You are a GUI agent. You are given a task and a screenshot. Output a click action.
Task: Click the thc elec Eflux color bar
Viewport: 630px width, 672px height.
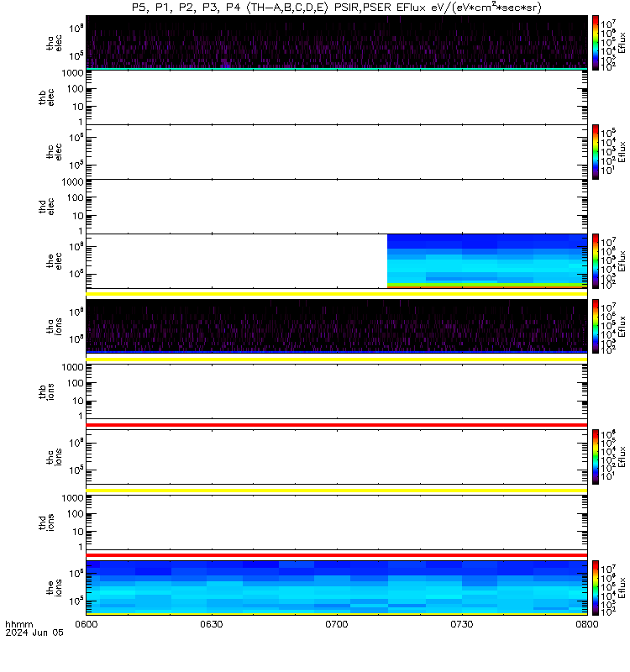[x=596, y=152]
